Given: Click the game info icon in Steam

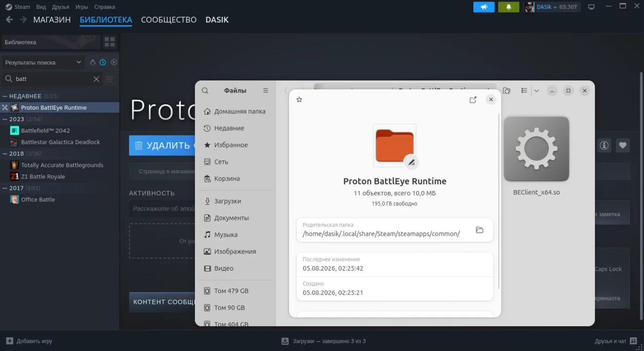Looking at the screenshot, I should pyautogui.click(x=605, y=145).
